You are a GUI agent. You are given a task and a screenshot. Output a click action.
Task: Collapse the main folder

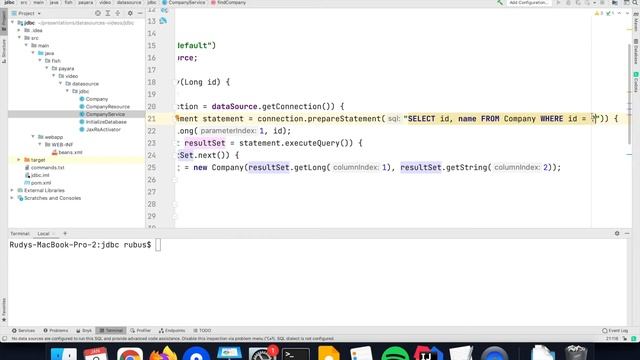point(26,45)
